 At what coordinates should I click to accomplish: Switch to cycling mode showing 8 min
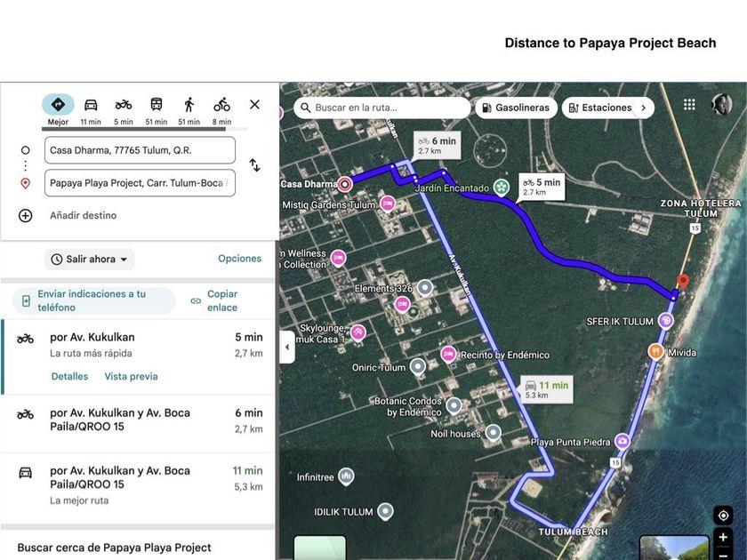(221, 110)
